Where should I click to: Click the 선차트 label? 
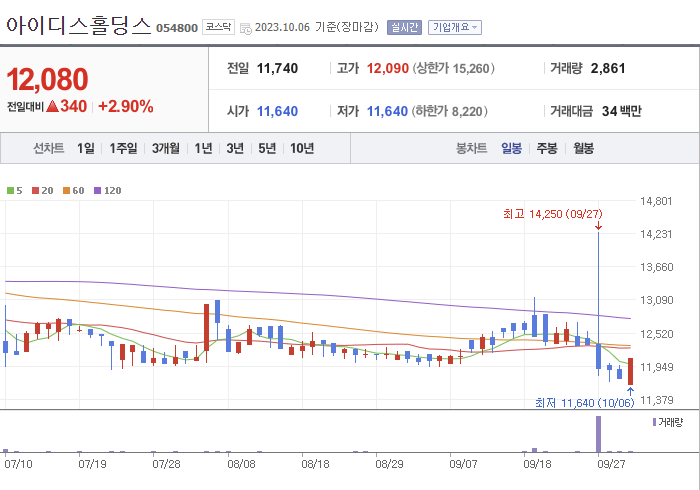49,148
